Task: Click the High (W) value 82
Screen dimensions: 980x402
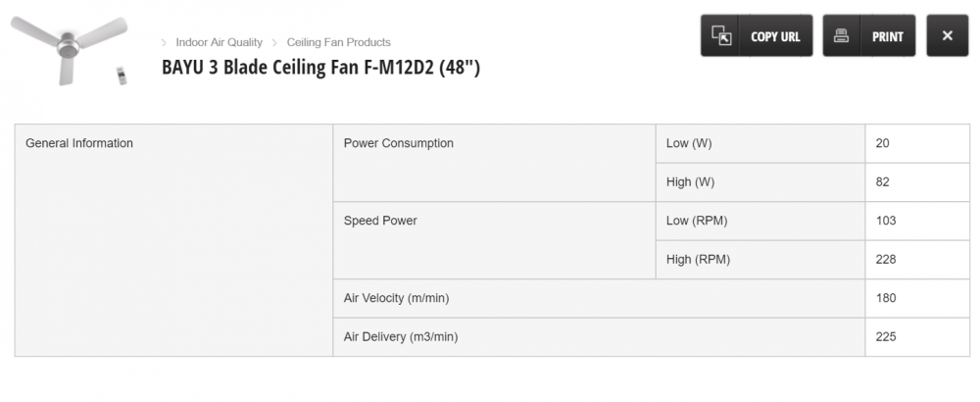Action: (x=883, y=182)
